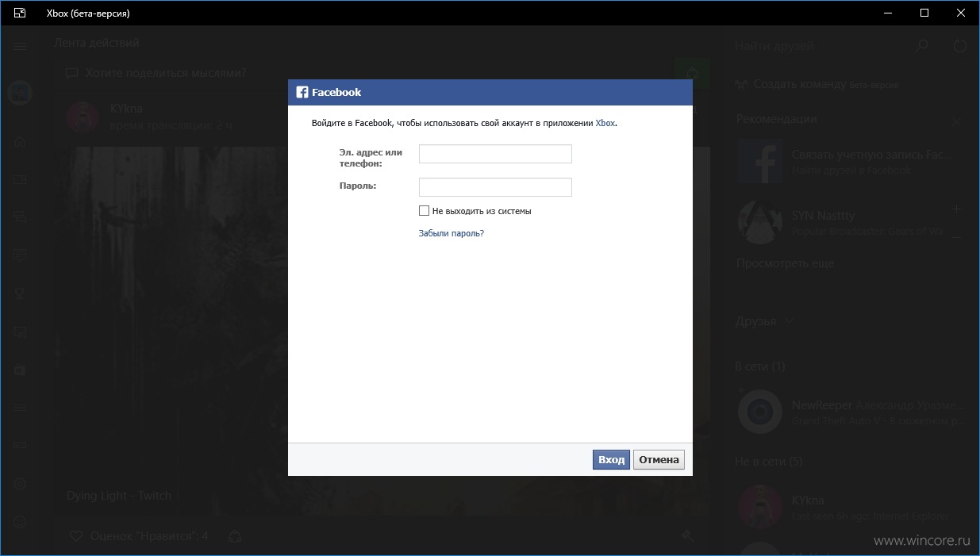Add SYN Nasttty with the plus icon
Screen dimensions: 980x556
pos(957,209)
